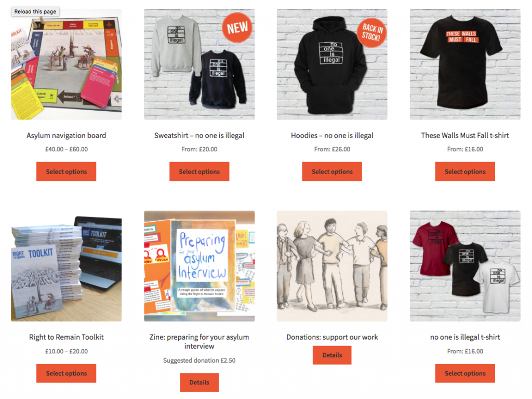This screenshot has height=399, width=532.
Task: Open the no one is illegal t-shirt image
Action: 465,266
